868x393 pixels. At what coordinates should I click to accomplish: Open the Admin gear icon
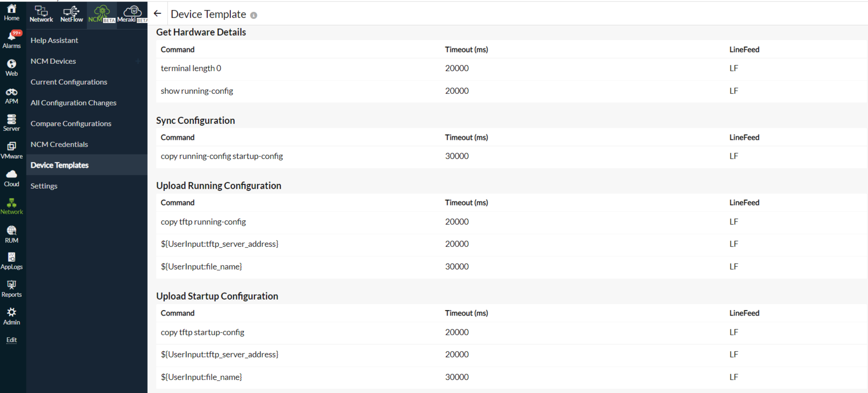[x=12, y=313]
